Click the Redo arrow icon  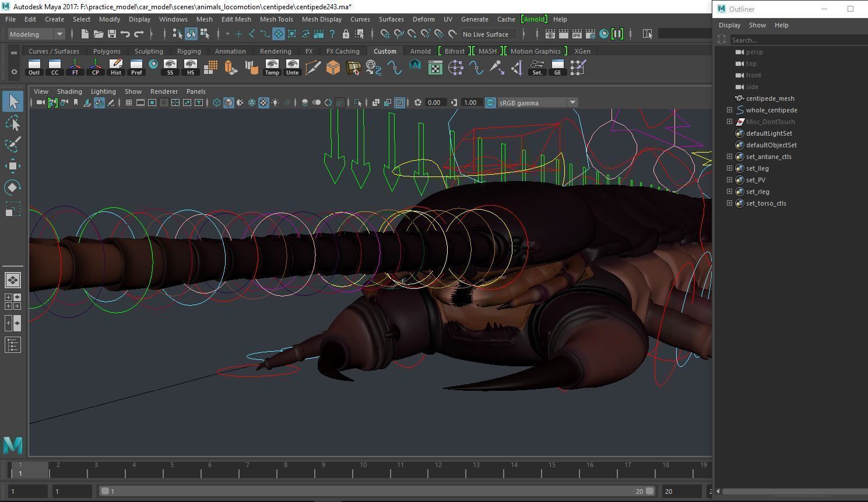point(139,34)
